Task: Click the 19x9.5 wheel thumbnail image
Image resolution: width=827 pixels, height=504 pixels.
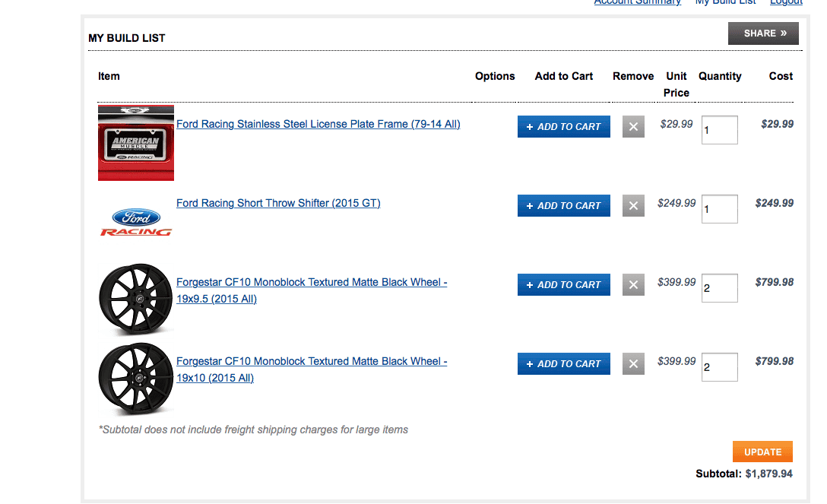Action: point(135,300)
